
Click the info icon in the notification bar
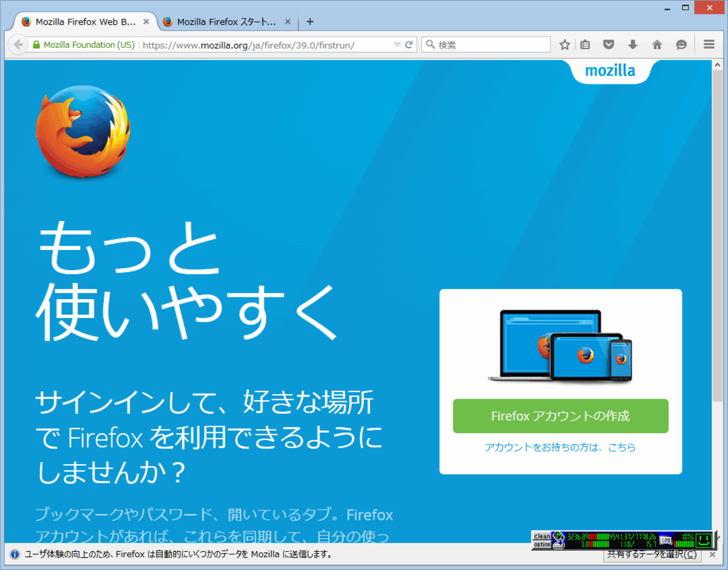pos(15,554)
